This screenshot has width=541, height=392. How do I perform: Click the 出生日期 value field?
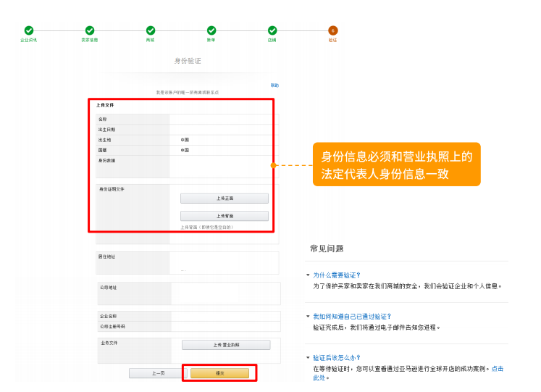[224, 130]
